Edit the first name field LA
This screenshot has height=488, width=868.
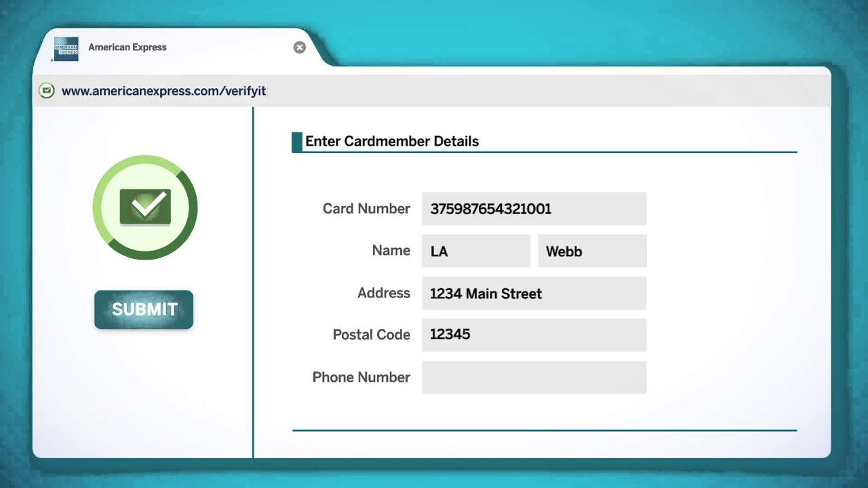pyautogui.click(x=476, y=251)
